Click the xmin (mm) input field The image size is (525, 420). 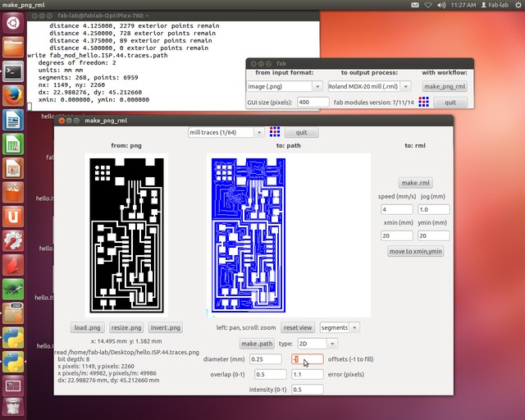click(397, 235)
